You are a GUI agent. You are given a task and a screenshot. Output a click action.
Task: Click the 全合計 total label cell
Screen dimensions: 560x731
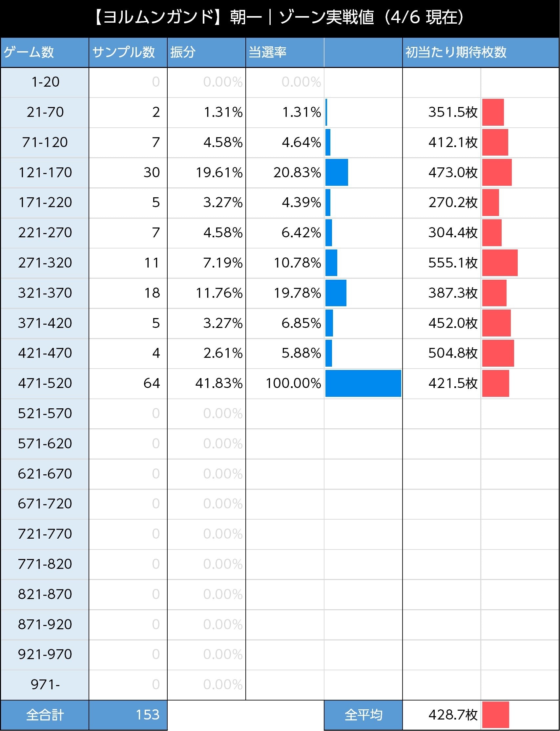point(45,715)
